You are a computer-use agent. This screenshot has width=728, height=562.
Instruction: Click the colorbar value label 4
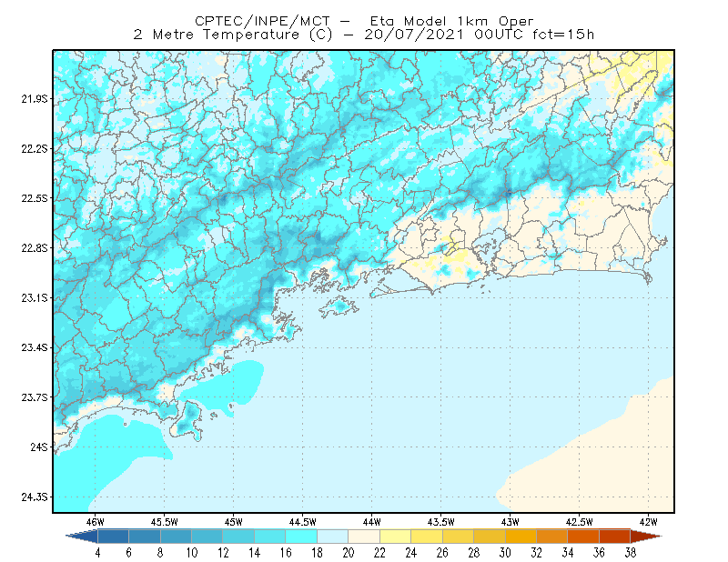97,553
